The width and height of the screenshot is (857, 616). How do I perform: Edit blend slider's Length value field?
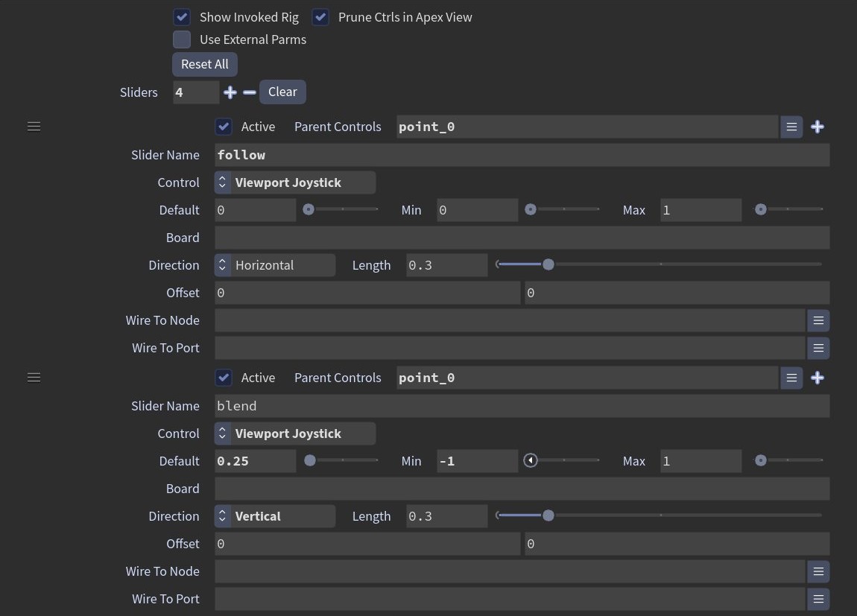point(446,516)
